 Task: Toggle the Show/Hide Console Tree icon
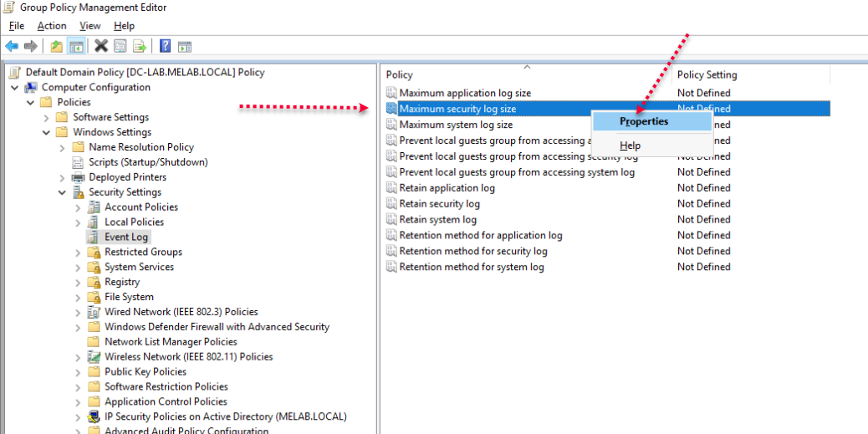pyautogui.click(x=75, y=46)
